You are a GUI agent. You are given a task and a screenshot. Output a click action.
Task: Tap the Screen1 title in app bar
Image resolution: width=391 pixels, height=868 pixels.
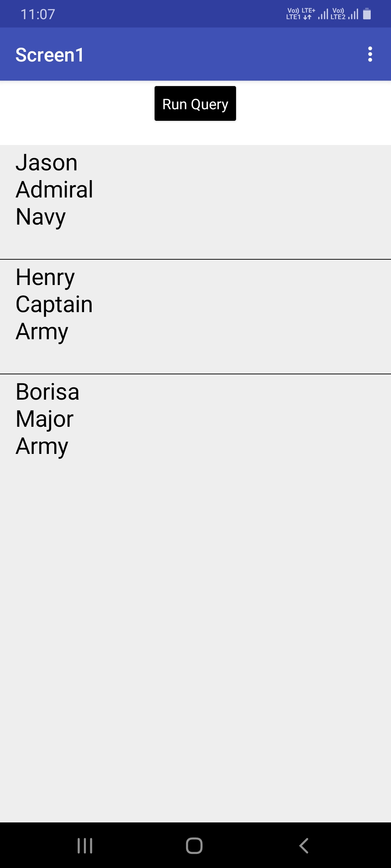coord(50,55)
